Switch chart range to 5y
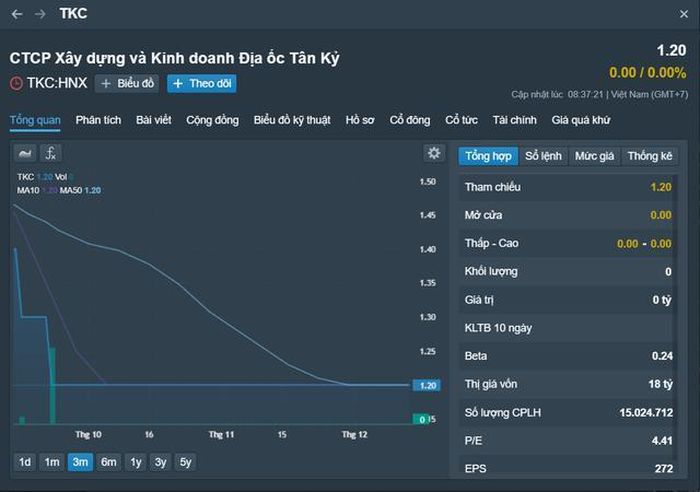Screen dimensions: 700x492 coord(184,462)
